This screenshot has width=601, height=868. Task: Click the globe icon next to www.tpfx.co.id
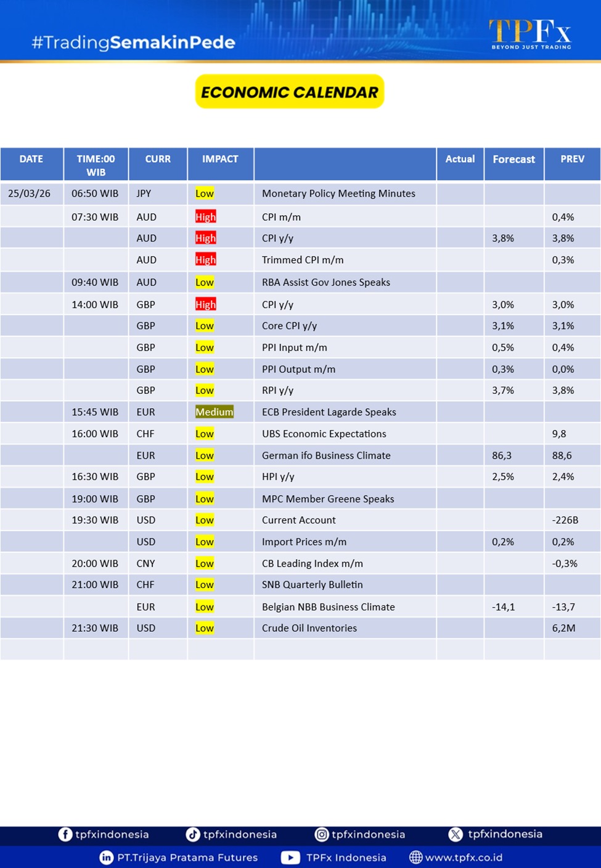416,857
